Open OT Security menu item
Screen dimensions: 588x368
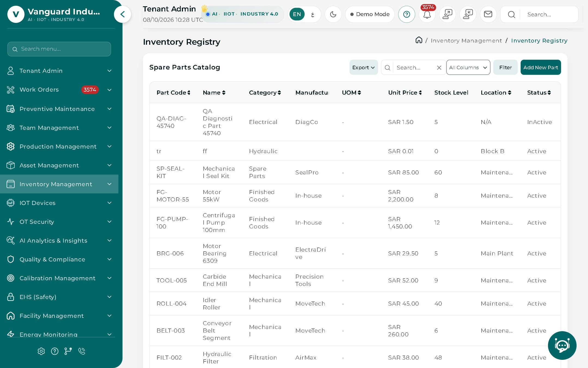pos(59,222)
